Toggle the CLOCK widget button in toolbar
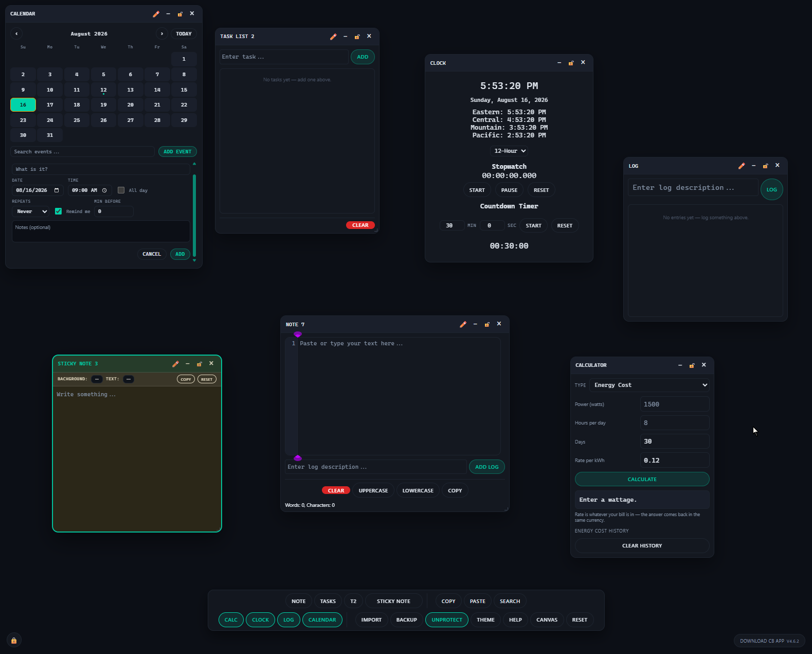The width and height of the screenshot is (812, 654). point(260,620)
